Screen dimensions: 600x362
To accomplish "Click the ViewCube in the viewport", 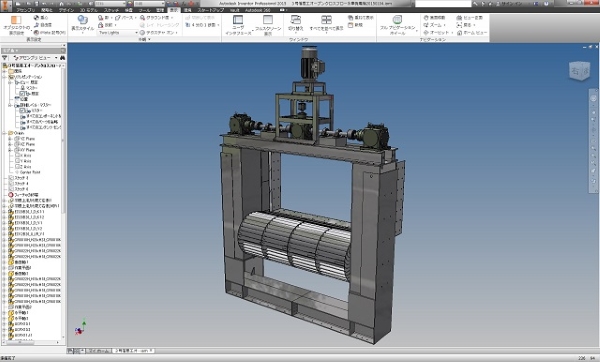I will (x=579, y=71).
